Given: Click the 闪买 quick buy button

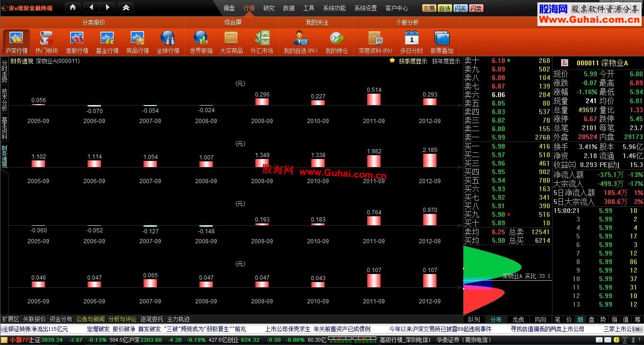Looking at the screenshot, I should tap(460, 9).
